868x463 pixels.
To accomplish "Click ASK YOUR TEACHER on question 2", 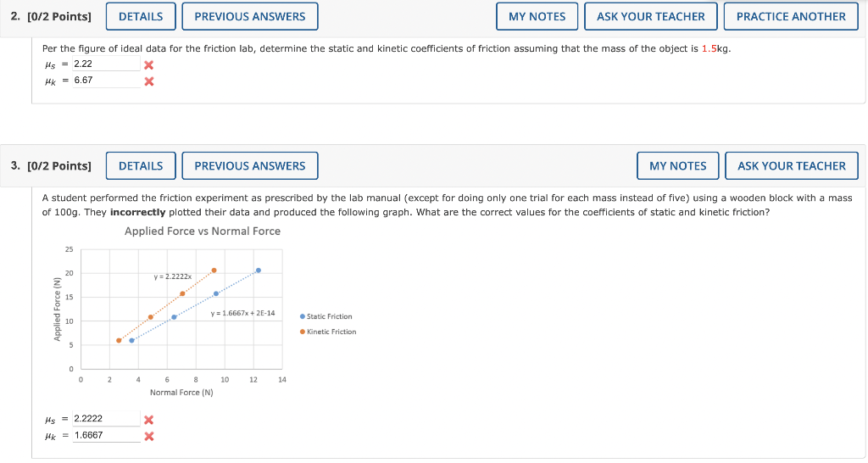I will (x=650, y=17).
